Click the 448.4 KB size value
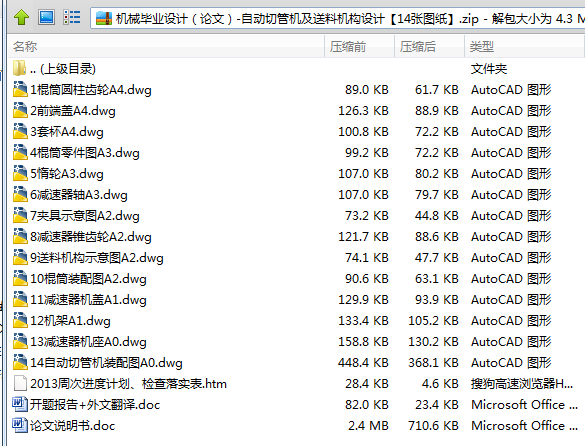Viewport: 585px width, 446px height. 363,363
